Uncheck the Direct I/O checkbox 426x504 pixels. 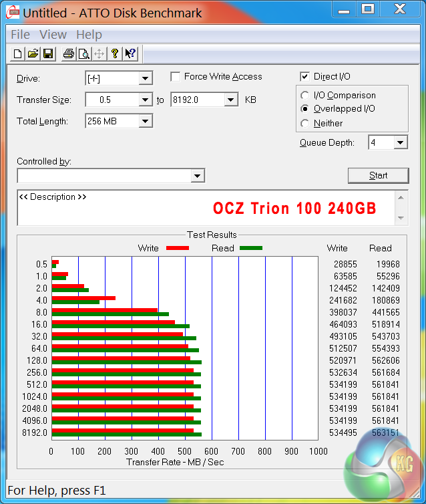coord(304,77)
